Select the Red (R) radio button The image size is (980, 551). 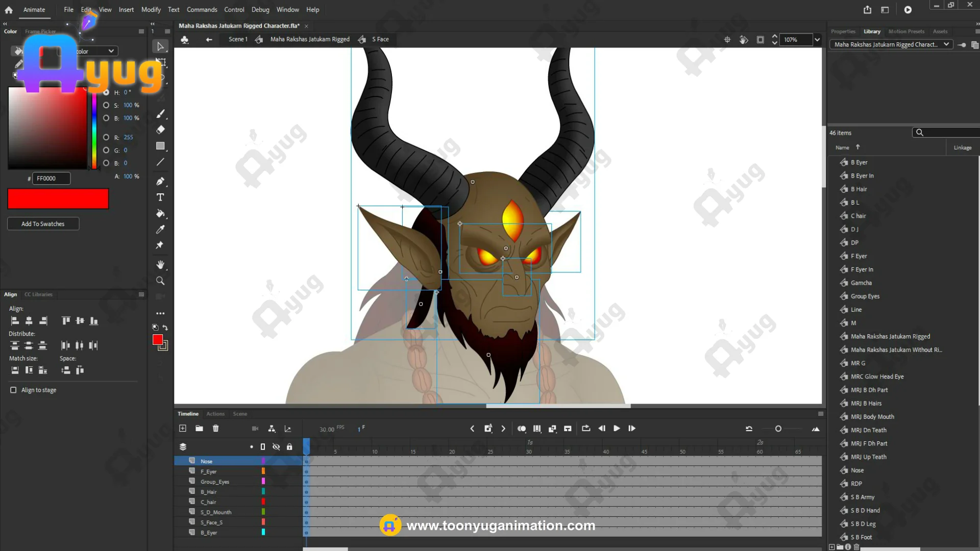(x=106, y=137)
